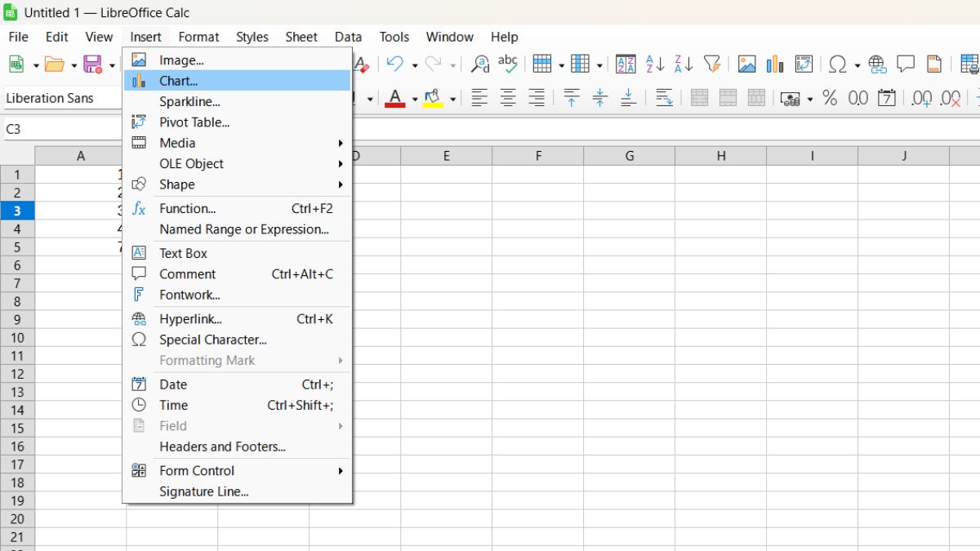This screenshot has height=551, width=980.
Task: Open the Tools menu
Action: [394, 37]
